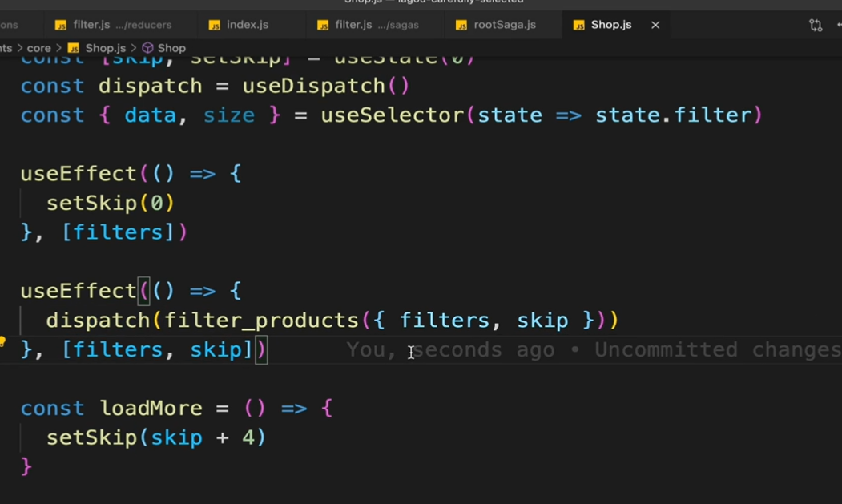Click the JS file icon on rootSaga.js tab
The width and height of the screenshot is (842, 504).
pos(461,26)
